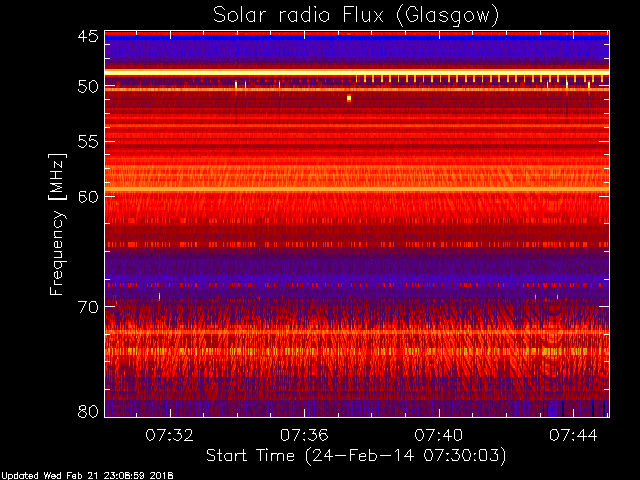Viewport: 640px width, 480px height.
Task: Click the 07:32 time label
Action: pos(169,435)
